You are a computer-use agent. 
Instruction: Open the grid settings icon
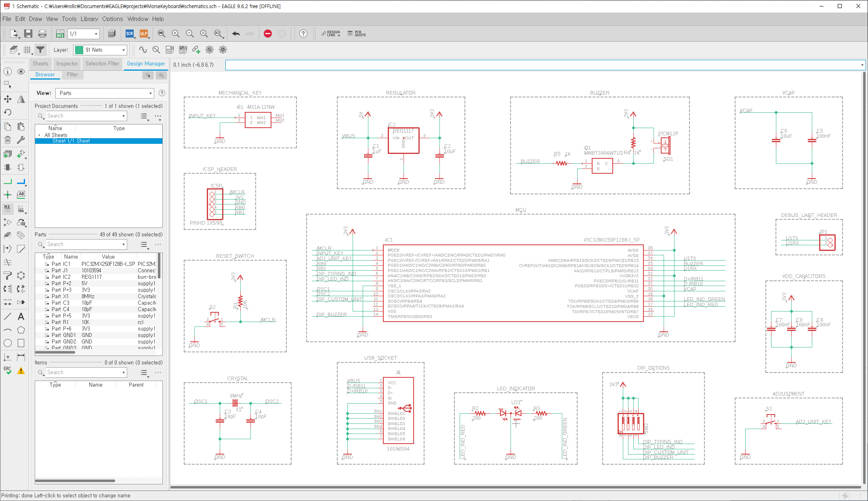27,50
